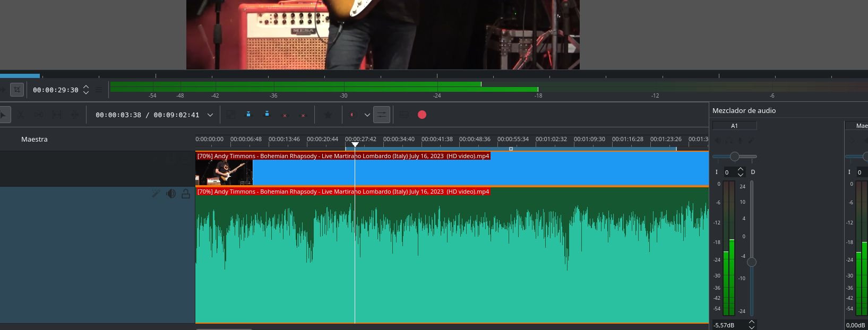Click the A1 pan balance slider handle
The image size is (868, 330).
734,157
